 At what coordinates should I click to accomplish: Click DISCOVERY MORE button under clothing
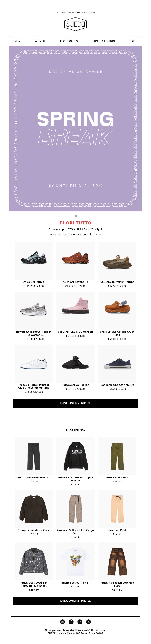75,601
